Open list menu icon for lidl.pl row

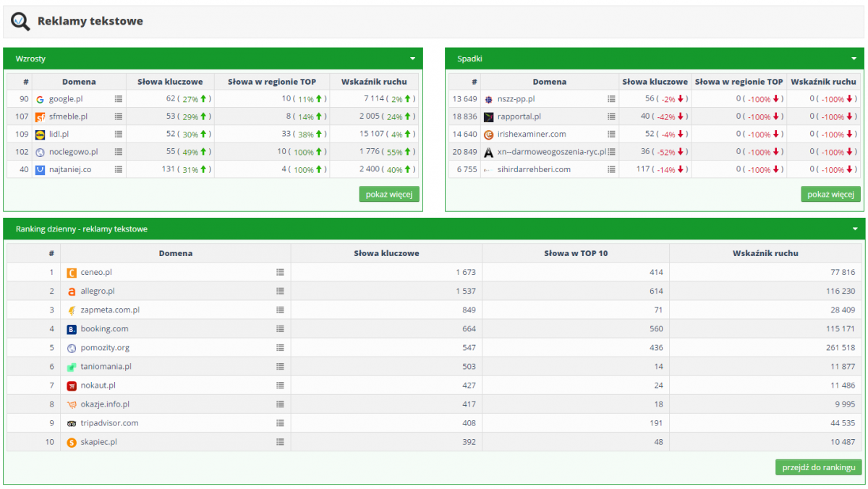coord(119,134)
